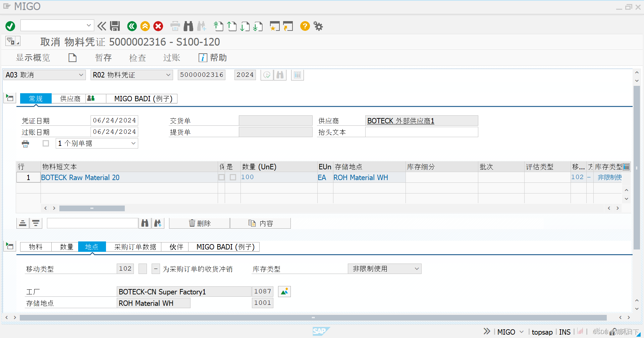Viewport: 644px width, 338px height.
Task: Click the 内容 contents button
Action: (x=261, y=223)
